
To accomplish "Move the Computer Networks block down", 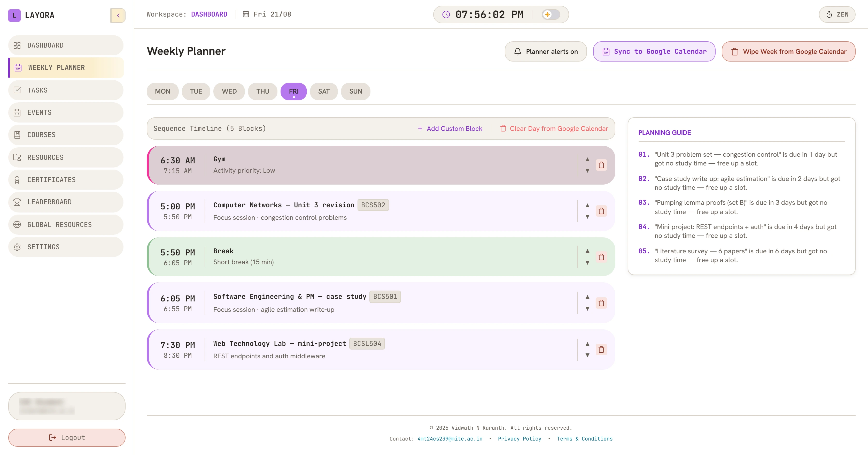I will 587,217.
